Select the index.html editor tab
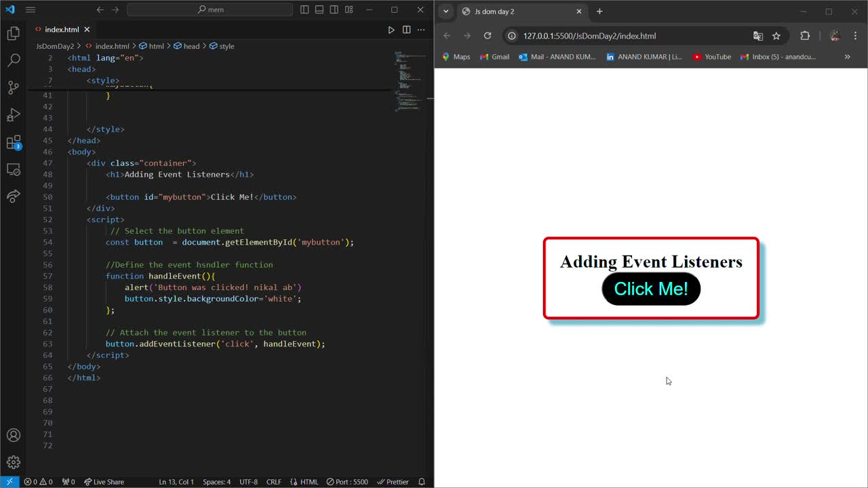The height and width of the screenshot is (488, 868). pos(62,30)
